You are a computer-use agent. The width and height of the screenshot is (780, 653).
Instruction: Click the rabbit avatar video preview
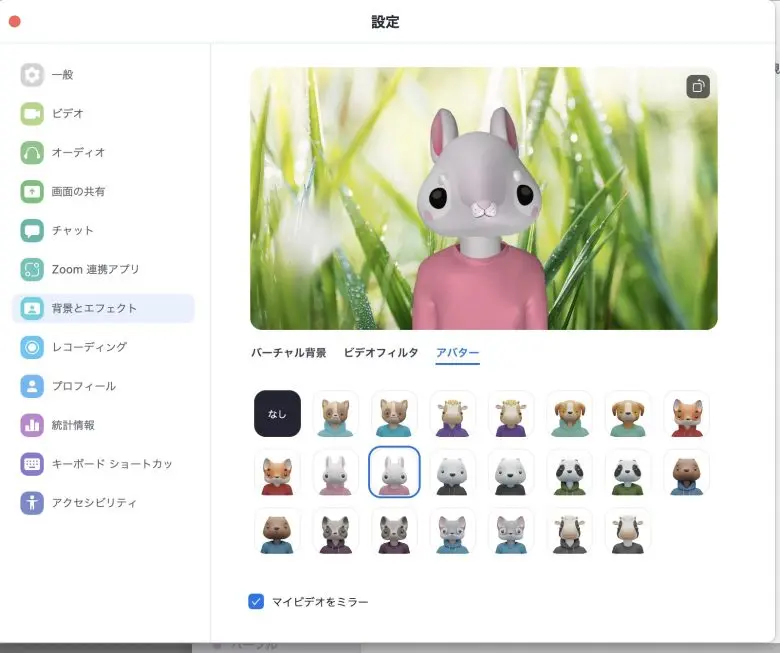tap(484, 198)
